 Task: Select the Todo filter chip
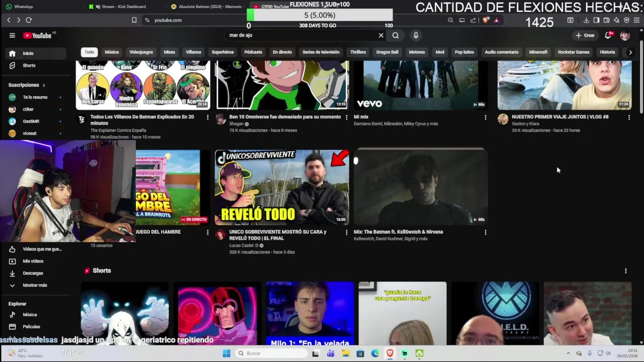click(89, 52)
